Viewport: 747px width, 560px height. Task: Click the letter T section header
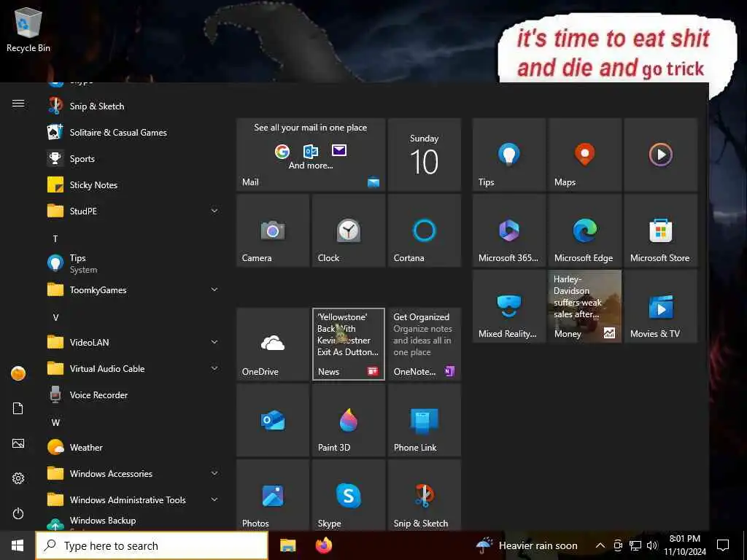[55, 238]
